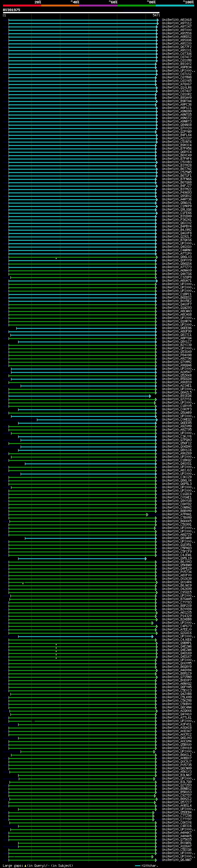This screenshot has height=868, width=197.
Task: Select the UniRef100_C3KJY6 label
Action: pyautogui.click(x=177, y=437)
